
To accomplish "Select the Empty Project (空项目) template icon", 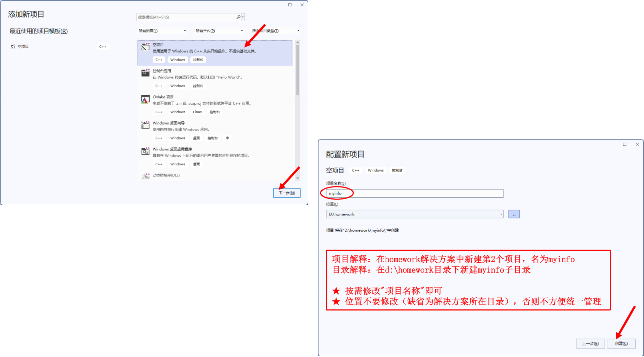I will click(x=145, y=47).
